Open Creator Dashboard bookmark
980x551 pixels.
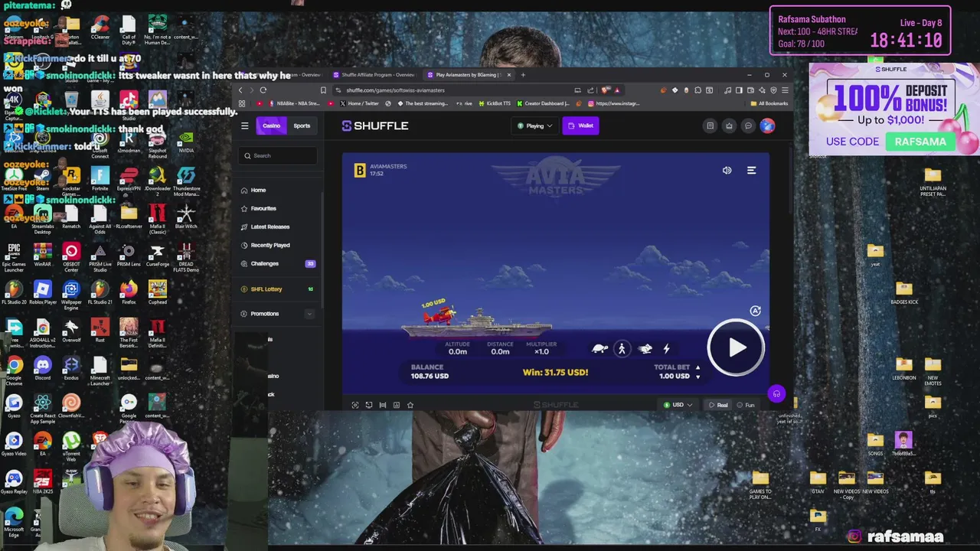tap(543, 103)
